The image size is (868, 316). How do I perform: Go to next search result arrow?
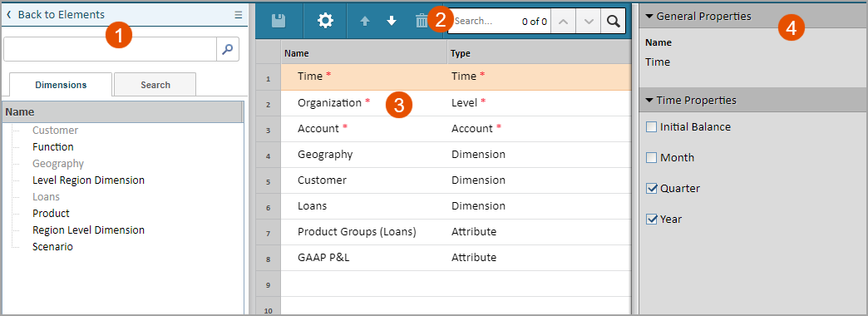(x=589, y=21)
